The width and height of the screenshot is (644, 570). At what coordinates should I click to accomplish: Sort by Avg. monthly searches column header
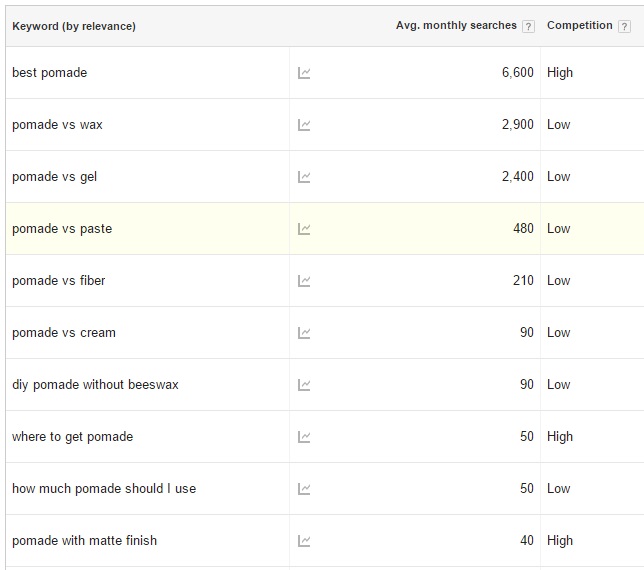(x=456, y=26)
